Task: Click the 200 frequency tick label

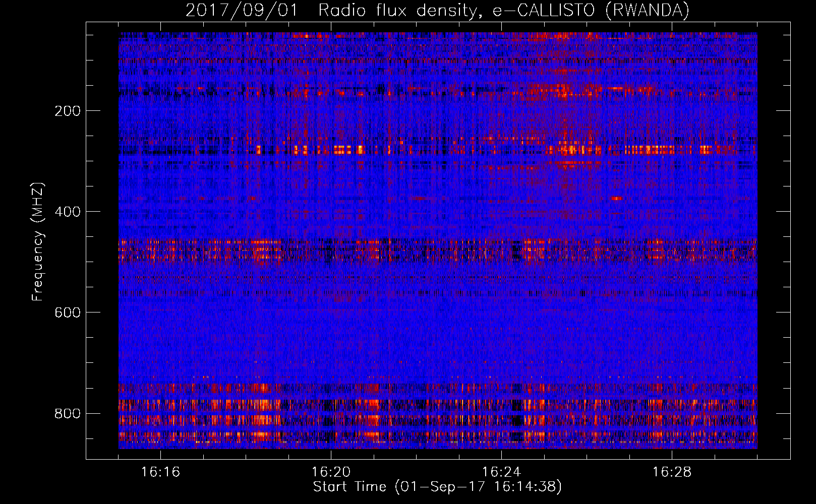Action: click(68, 111)
